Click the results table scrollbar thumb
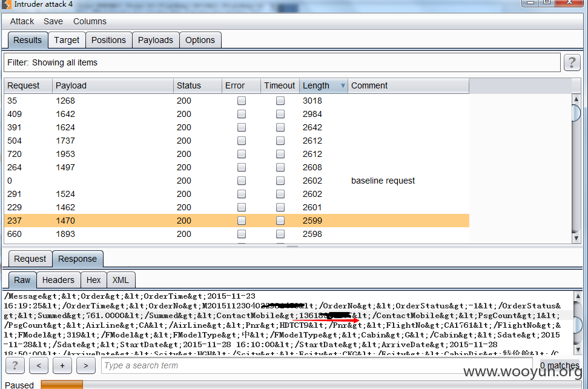The height and width of the screenshot is (389, 588). click(576, 113)
